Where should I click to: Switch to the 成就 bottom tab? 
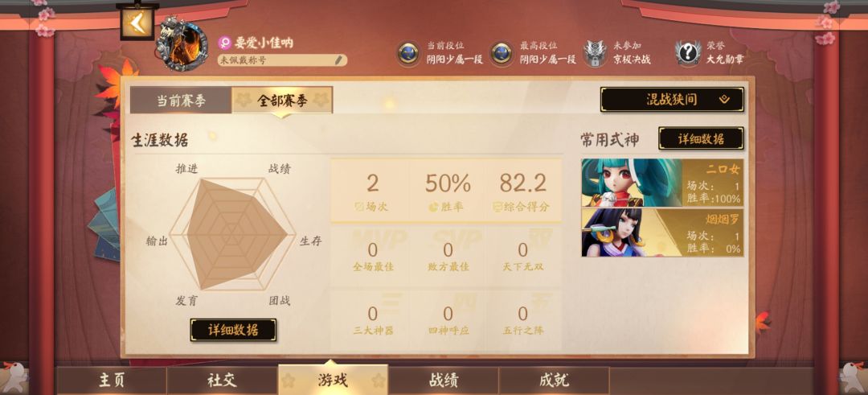point(554,381)
